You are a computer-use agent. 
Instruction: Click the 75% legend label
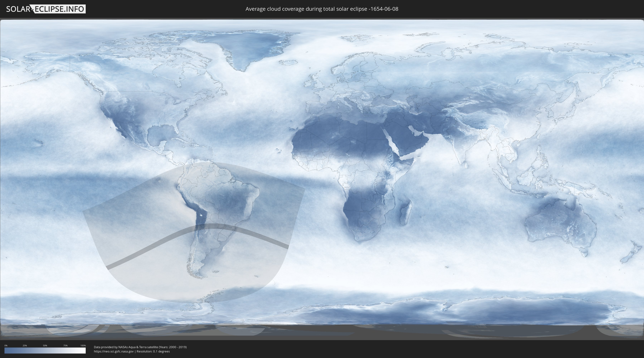[65, 345]
